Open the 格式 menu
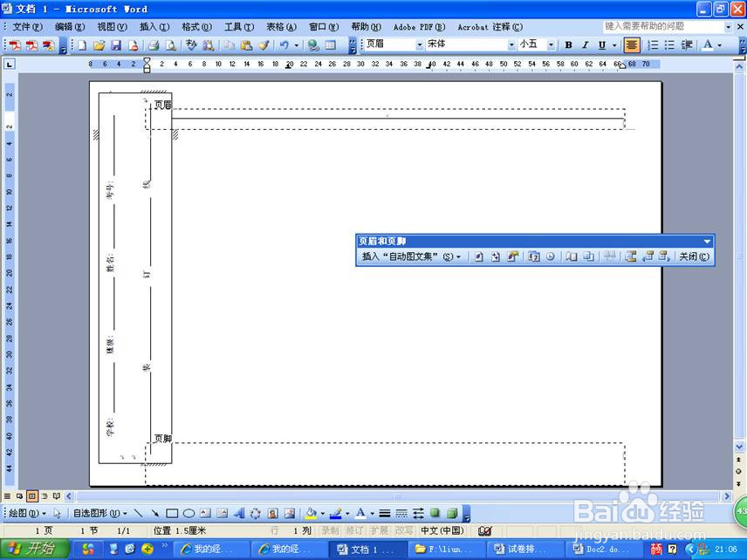Viewport: 747px width, 560px height. click(x=196, y=27)
